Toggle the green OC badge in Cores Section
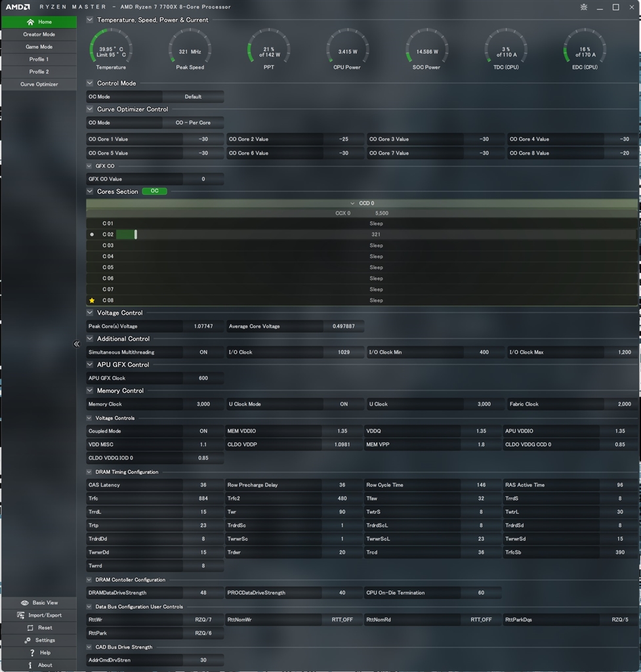 tap(154, 191)
